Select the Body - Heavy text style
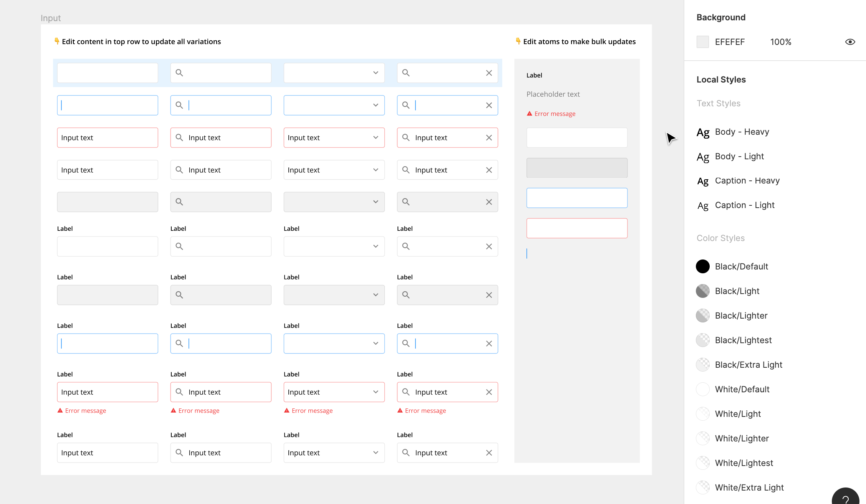Image resolution: width=866 pixels, height=504 pixels. click(742, 131)
